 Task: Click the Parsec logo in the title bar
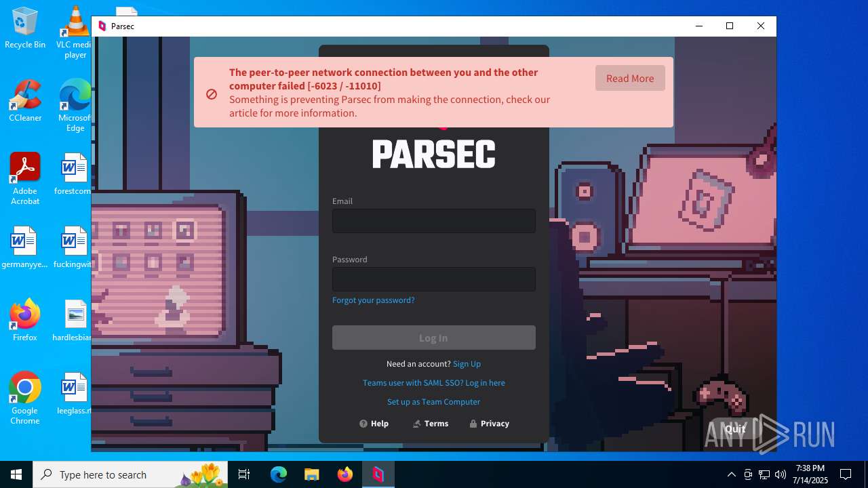click(x=102, y=26)
